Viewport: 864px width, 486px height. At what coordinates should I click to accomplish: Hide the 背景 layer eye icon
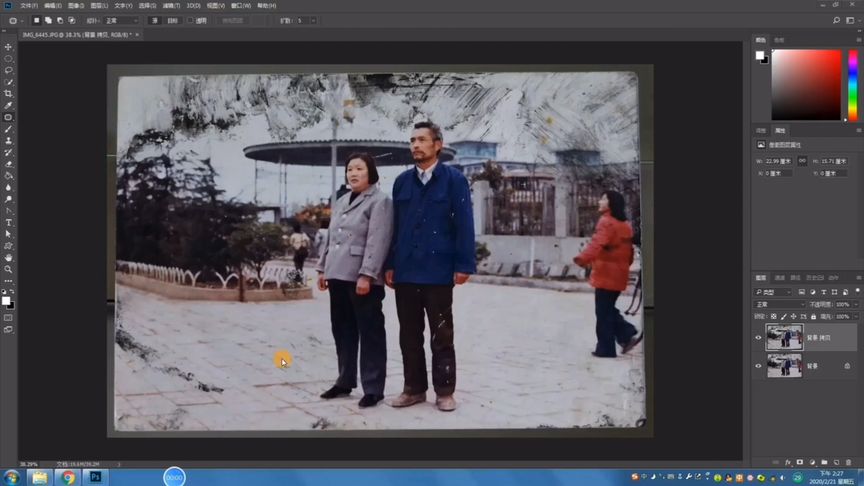click(758, 366)
